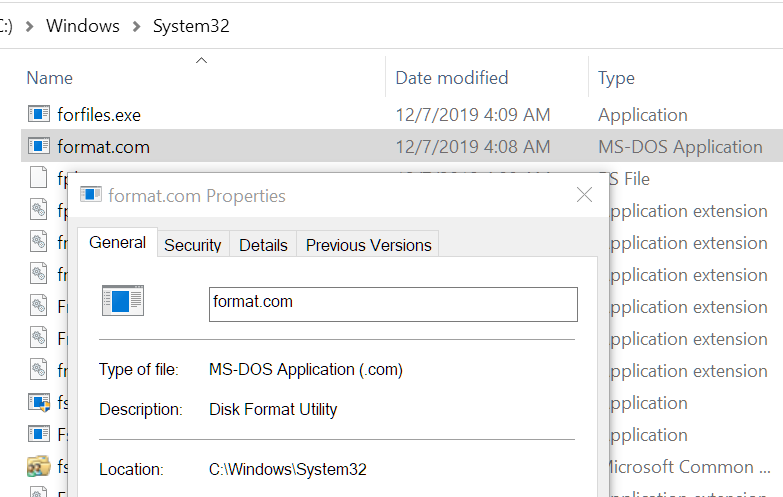Select the General tab
This screenshot has height=497, width=783.
point(118,243)
